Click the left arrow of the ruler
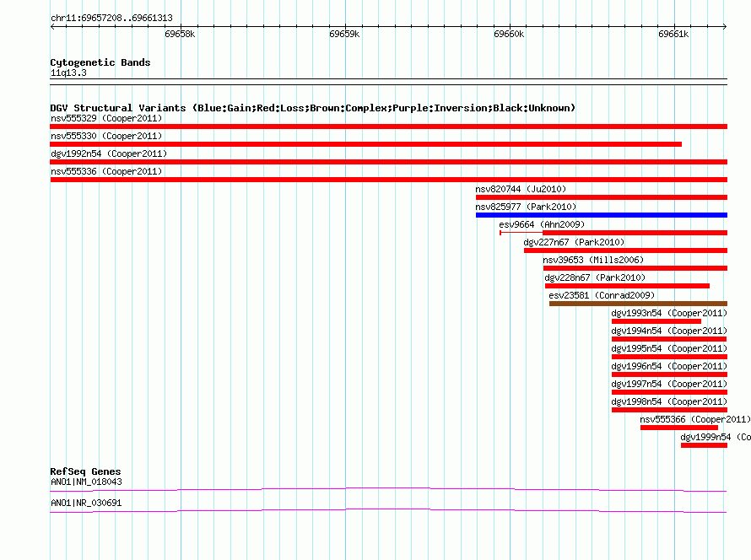The height and width of the screenshot is (560, 751). click(x=52, y=26)
